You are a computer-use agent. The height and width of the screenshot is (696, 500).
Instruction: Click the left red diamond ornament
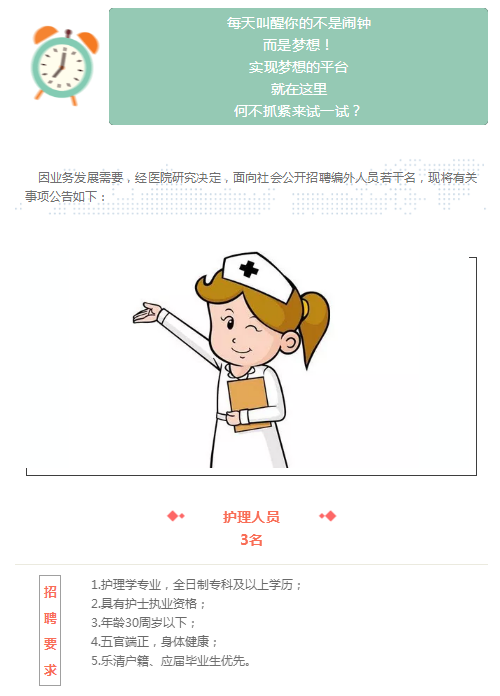(x=176, y=516)
